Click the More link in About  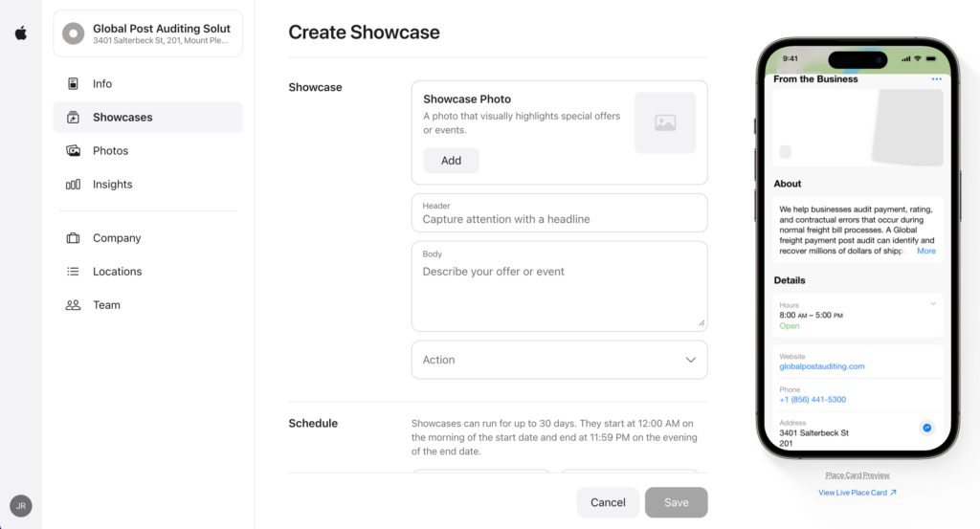(926, 251)
